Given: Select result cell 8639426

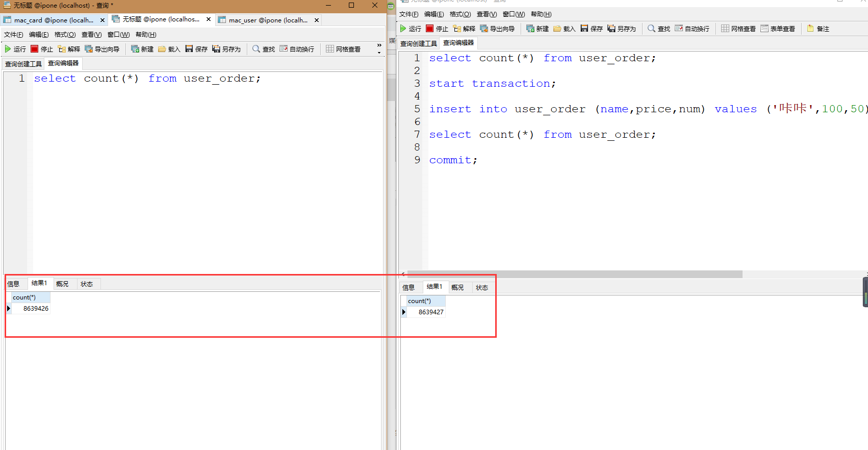Looking at the screenshot, I should click(31, 309).
